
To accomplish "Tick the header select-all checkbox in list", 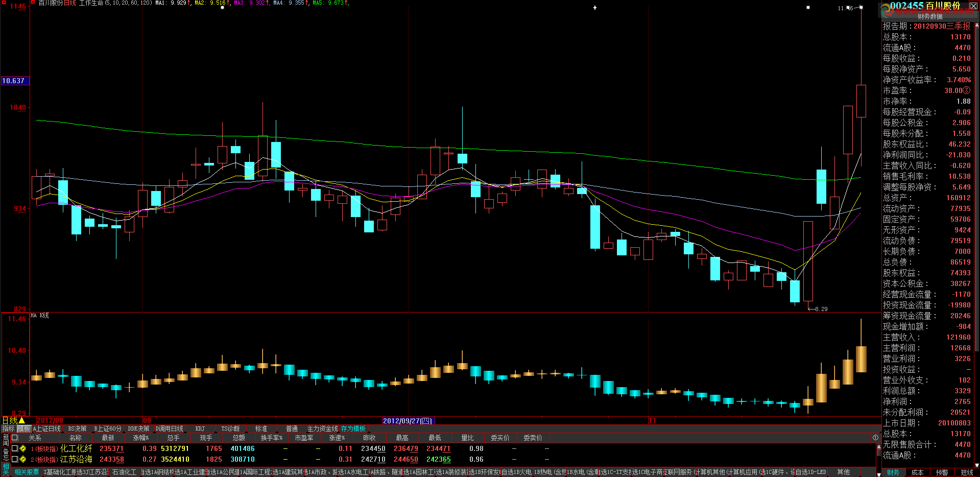I will click(x=15, y=438).
